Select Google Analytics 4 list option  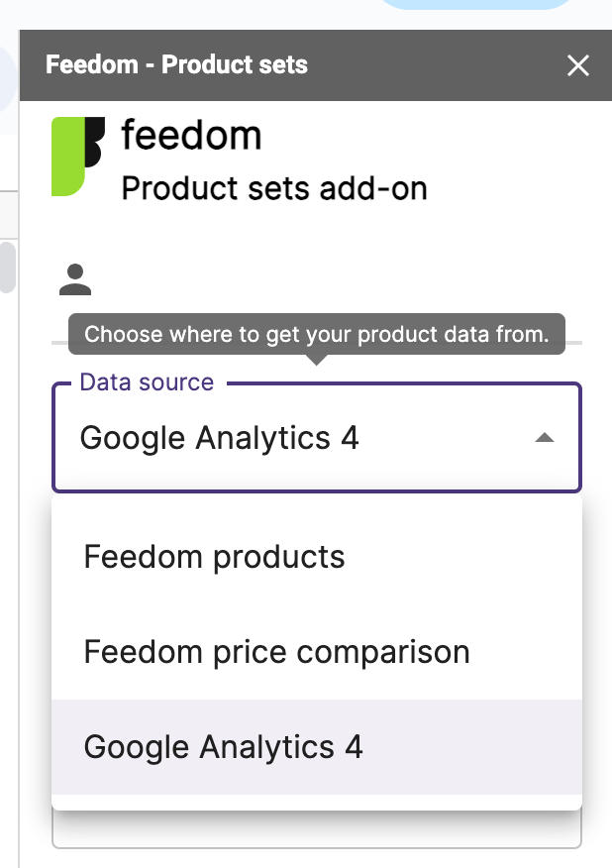click(x=317, y=747)
